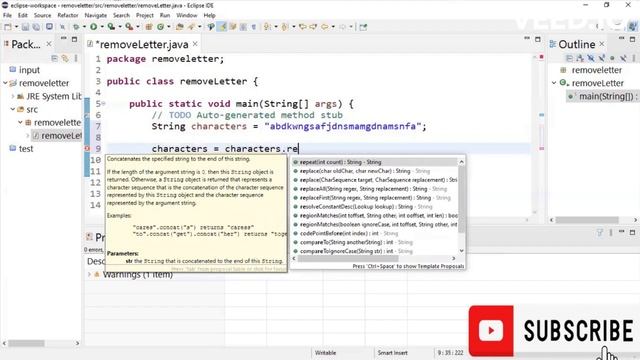The image size is (640, 360).
Task: Close the removeLetter.java editor tab
Action: click(195, 44)
